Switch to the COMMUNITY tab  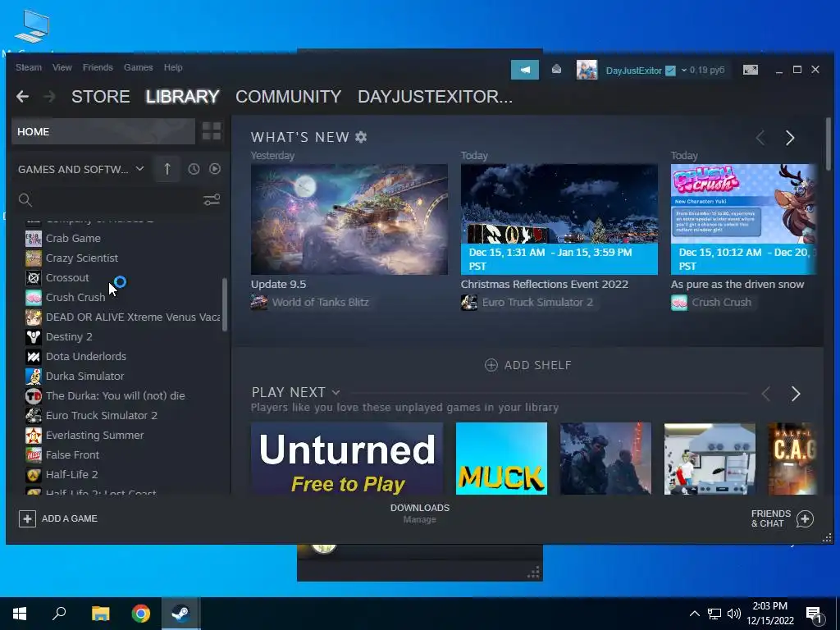pyautogui.click(x=288, y=97)
